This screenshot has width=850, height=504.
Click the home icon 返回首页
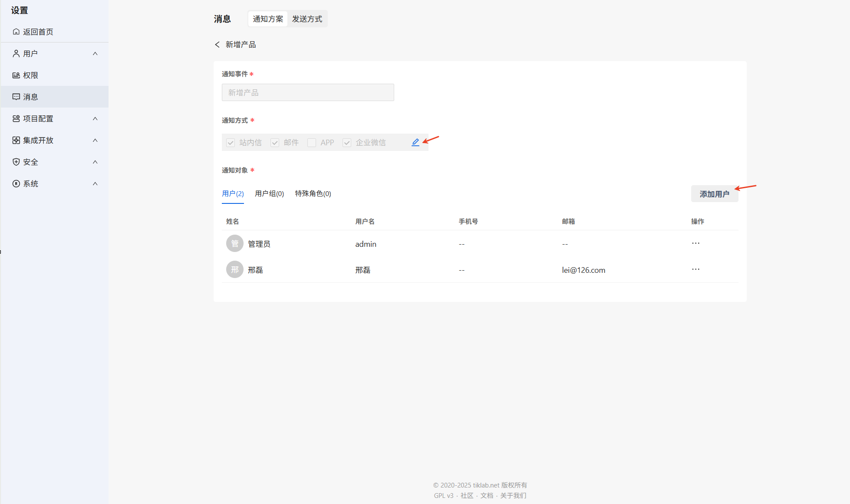16,32
